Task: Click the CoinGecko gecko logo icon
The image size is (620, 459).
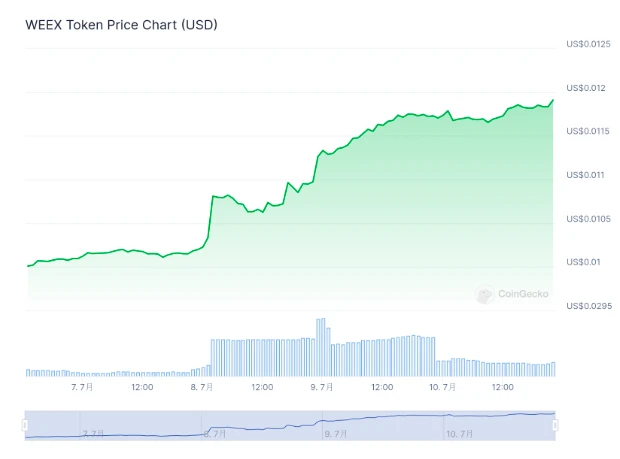Action: 484,295
